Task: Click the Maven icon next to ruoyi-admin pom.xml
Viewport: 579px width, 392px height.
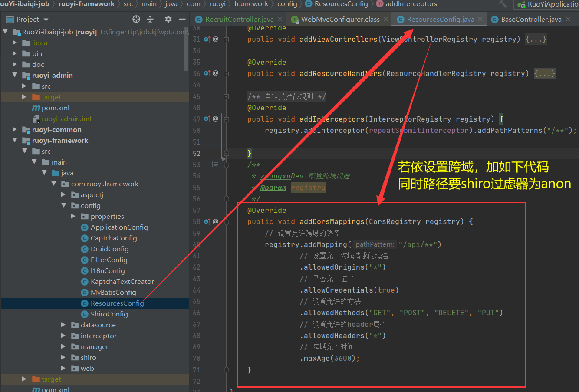Action: [x=36, y=108]
